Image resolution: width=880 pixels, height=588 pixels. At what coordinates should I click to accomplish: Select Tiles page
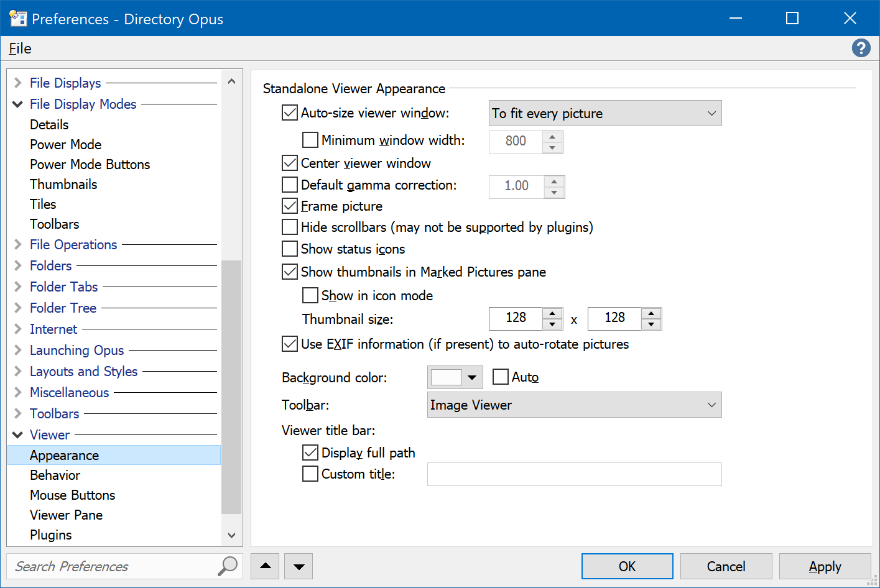tap(43, 204)
